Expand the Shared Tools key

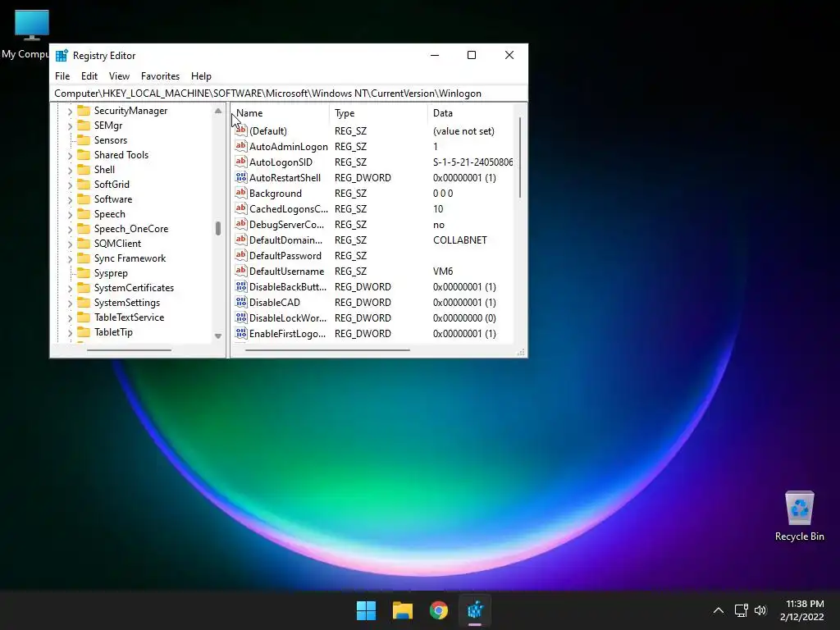pos(70,156)
